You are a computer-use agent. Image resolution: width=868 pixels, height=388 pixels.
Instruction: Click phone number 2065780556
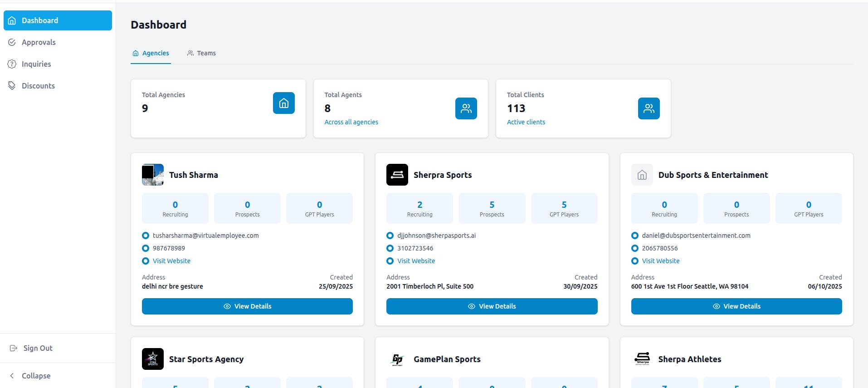pyautogui.click(x=660, y=248)
